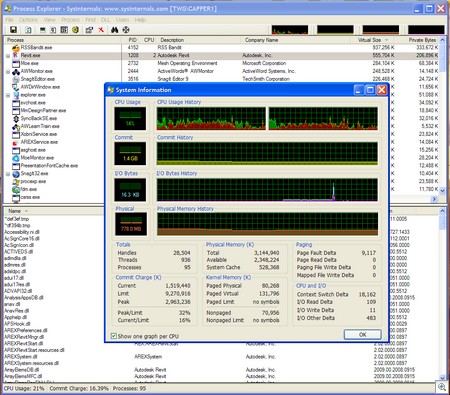Click the AWMonitor.exe process icon
Screen dimensions: 450x395
tap(16, 71)
